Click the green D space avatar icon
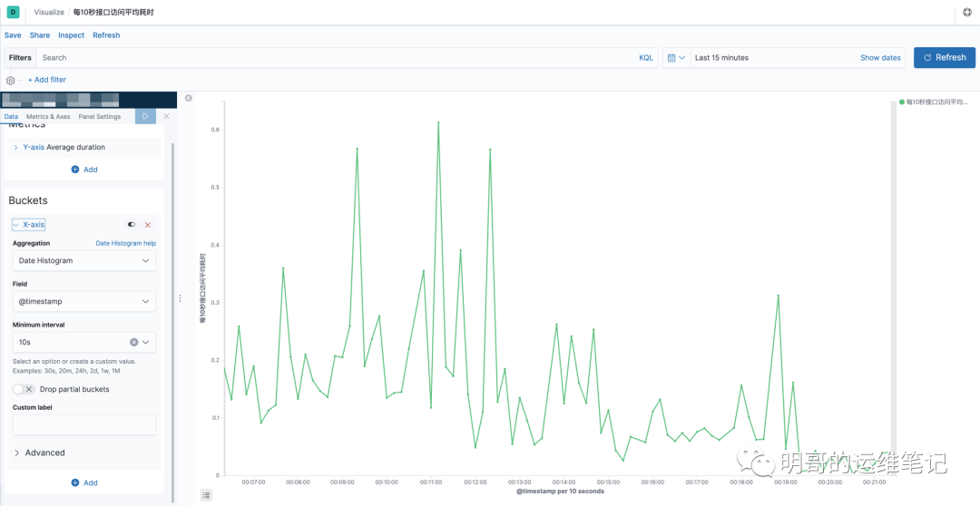Screen dimensions: 980x506 tap(13, 12)
